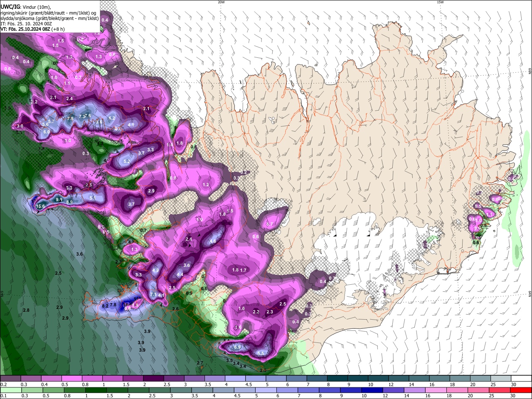Click the grey-purple 0.2 snow legend swatch
532x399 pixels.
coord(10,379)
